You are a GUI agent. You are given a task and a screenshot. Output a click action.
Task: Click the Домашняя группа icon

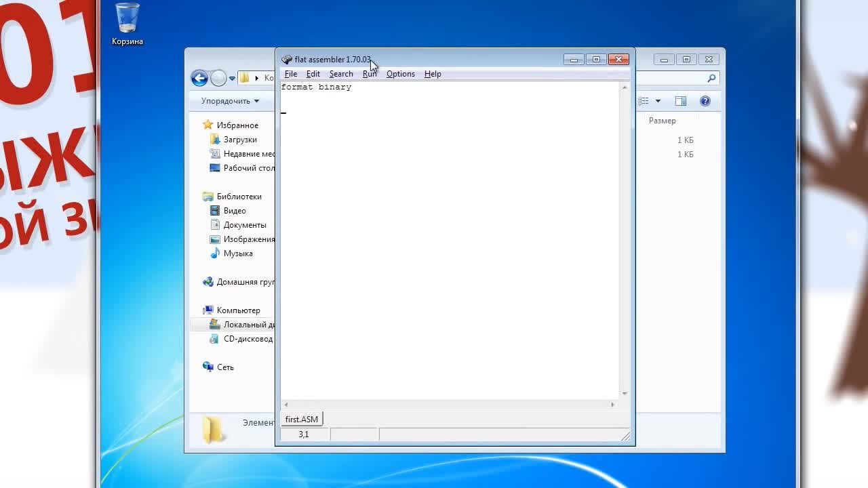point(208,281)
